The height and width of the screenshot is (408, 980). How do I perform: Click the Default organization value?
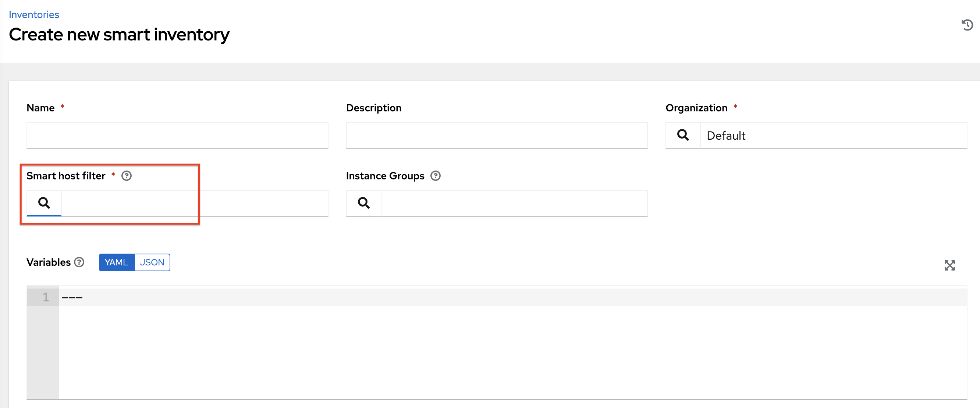pos(726,135)
